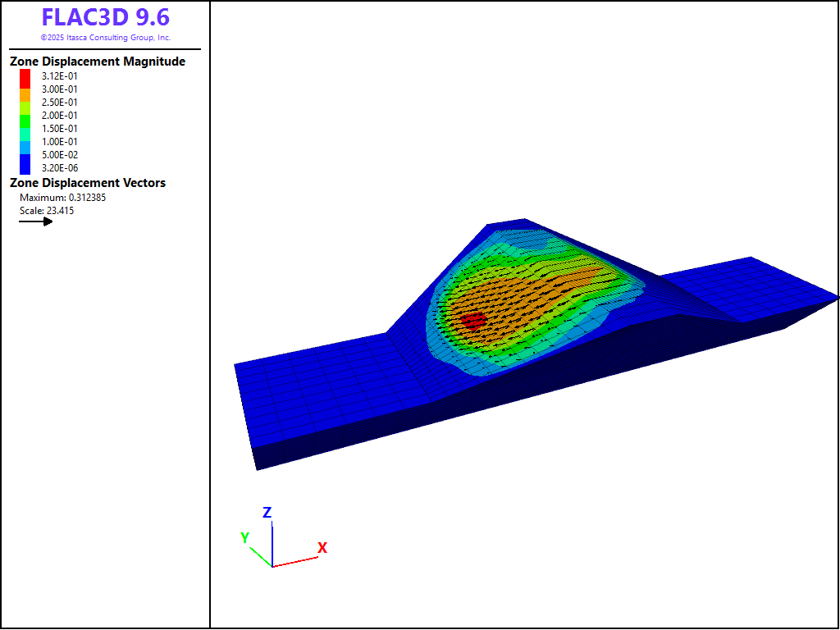Viewport: 840px width, 630px height.
Task: Click the black scale arrow in legend
Action: 36,221
